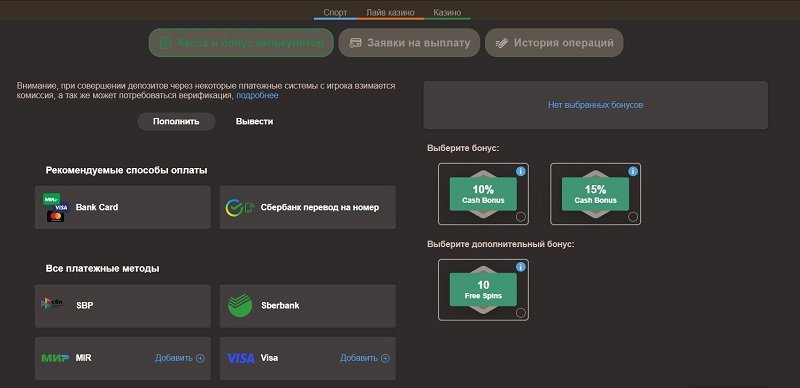Click Добавить link for Visa

[359, 358]
